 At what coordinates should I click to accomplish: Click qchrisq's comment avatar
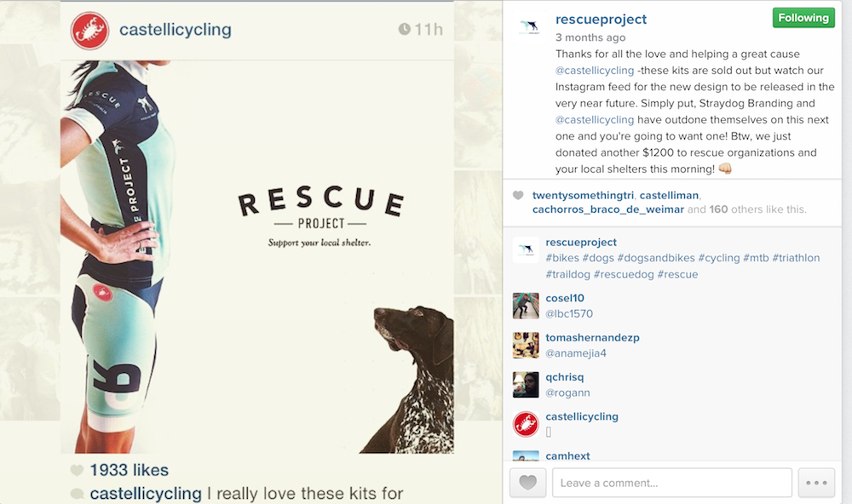click(526, 384)
